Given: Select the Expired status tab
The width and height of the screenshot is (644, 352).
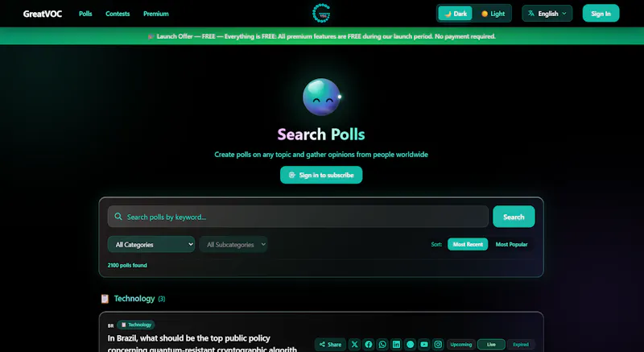Looking at the screenshot, I should 520,345.
